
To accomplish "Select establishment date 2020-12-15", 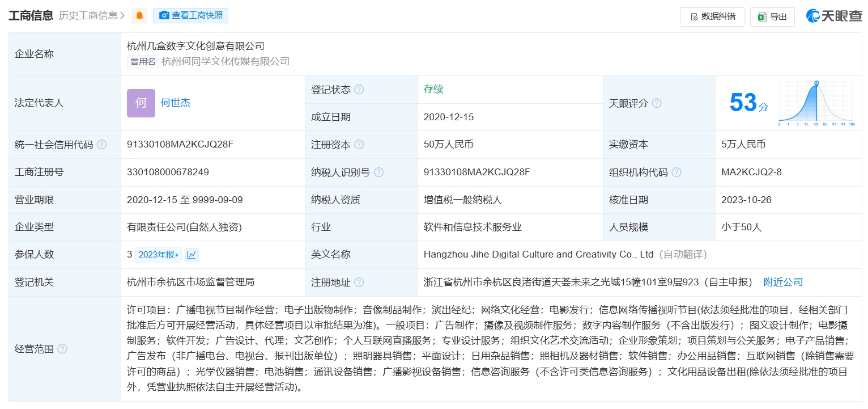I will click(449, 117).
